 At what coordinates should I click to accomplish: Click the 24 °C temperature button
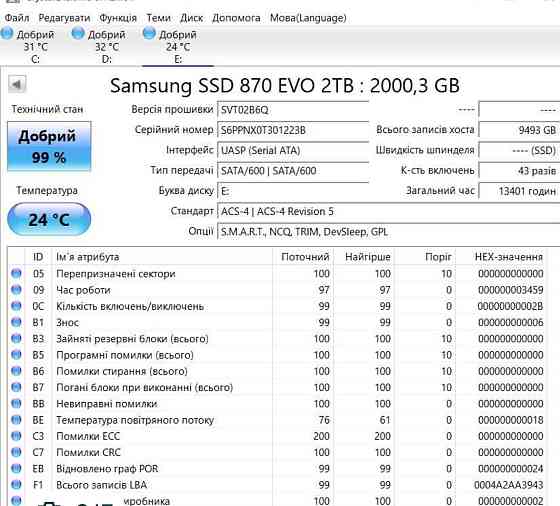point(49,219)
